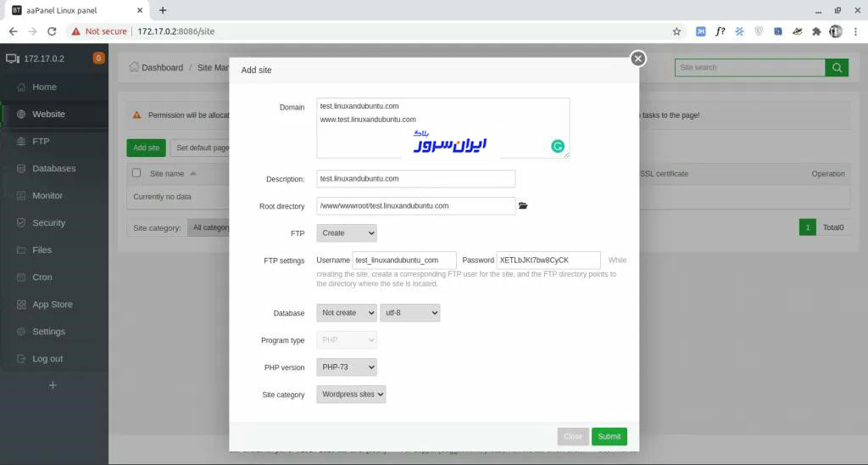
Task: Click the browser profile avatar icon
Action: pos(835,31)
